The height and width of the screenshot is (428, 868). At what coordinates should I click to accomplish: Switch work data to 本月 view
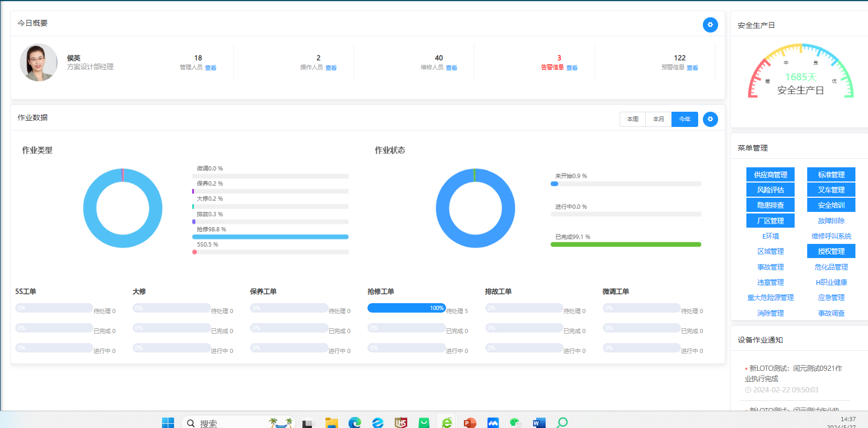pos(658,119)
